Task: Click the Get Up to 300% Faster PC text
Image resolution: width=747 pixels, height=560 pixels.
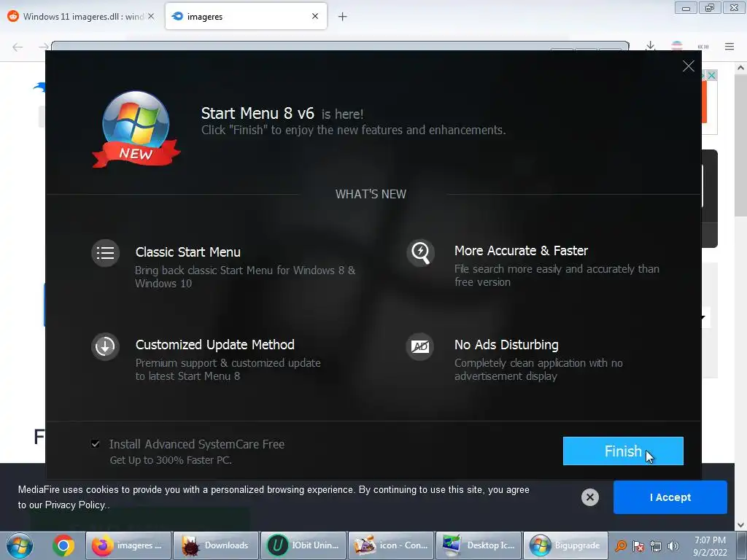Action: click(171, 460)
